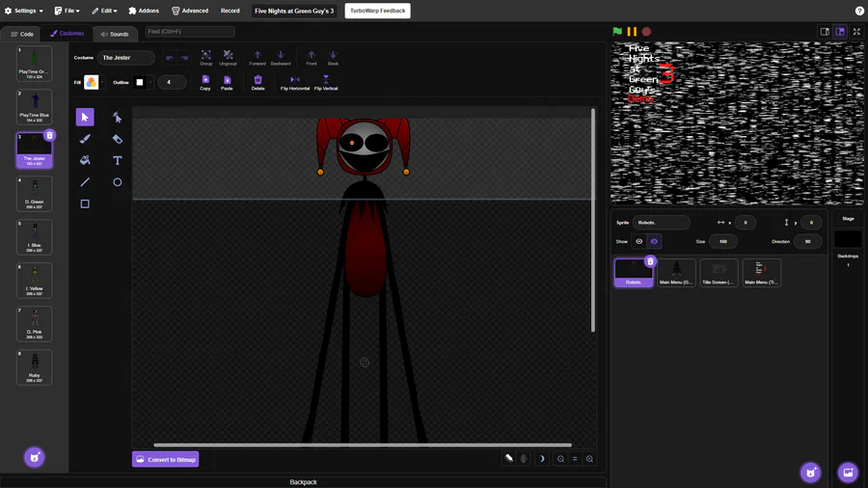
Task: Send selection to Back
Action: (333, 58)
